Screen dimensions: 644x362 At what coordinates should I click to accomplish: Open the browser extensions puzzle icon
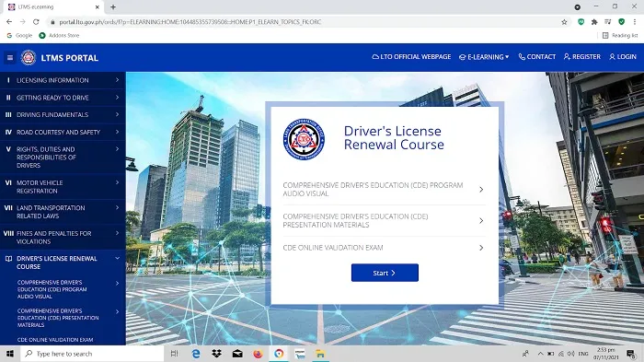(594, 22)
